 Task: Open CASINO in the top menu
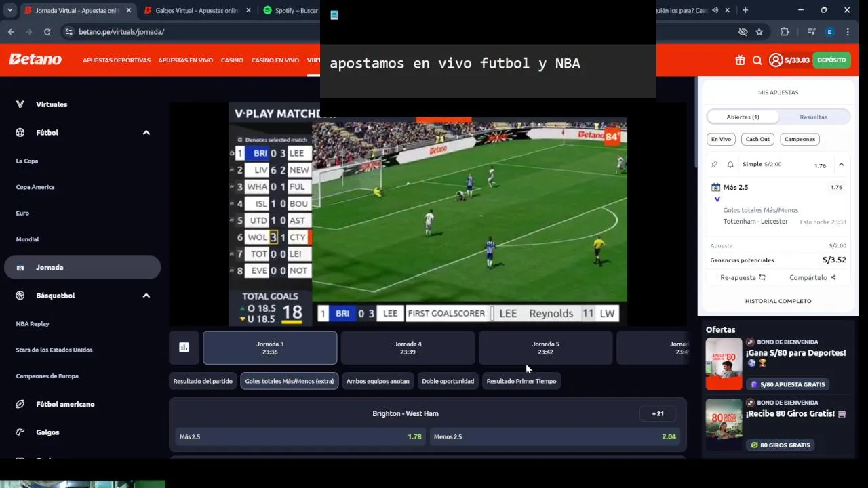[x=232, y=60]
